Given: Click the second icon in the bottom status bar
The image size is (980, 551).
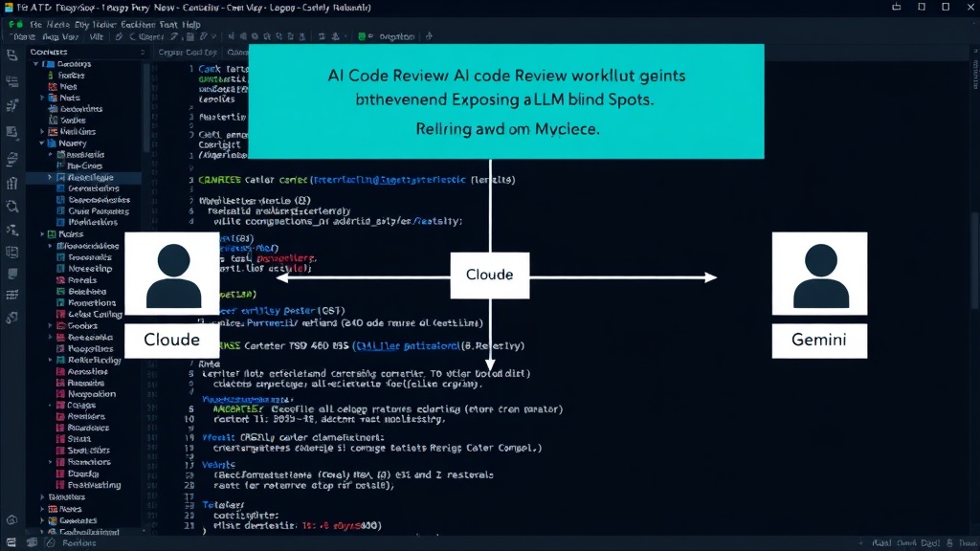Looking at the screenshot, I should coord(32,543).
